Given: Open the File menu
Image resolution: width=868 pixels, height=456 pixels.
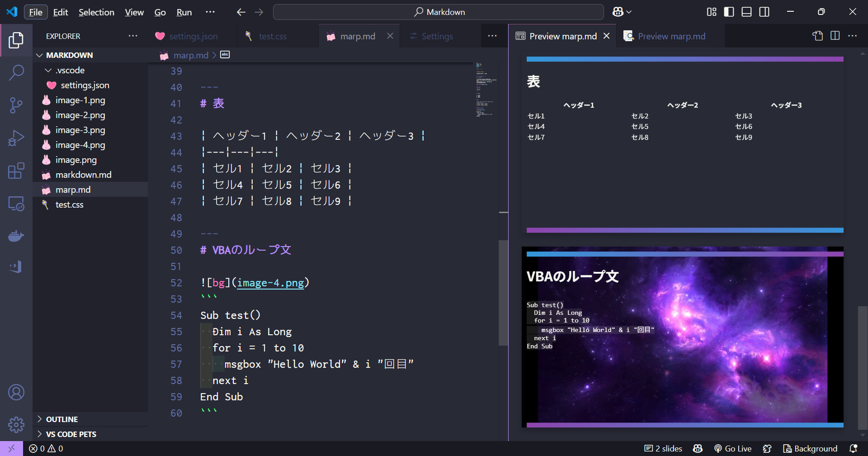Looking at the screenshot, I should (35, 12).
